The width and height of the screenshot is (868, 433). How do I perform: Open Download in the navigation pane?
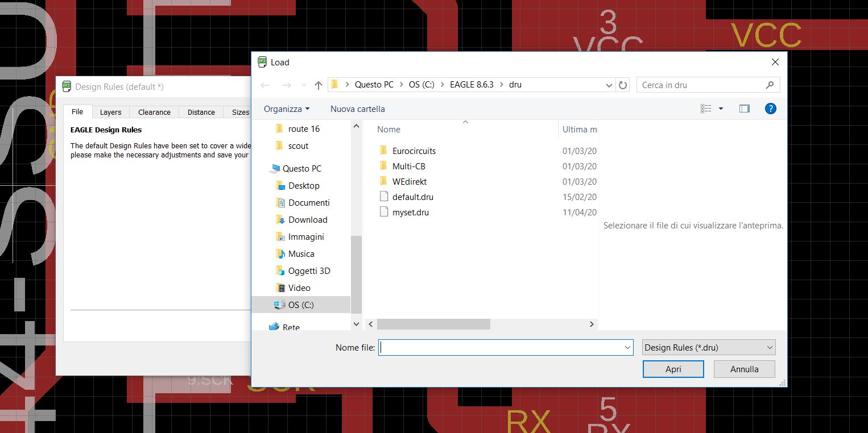308,220
